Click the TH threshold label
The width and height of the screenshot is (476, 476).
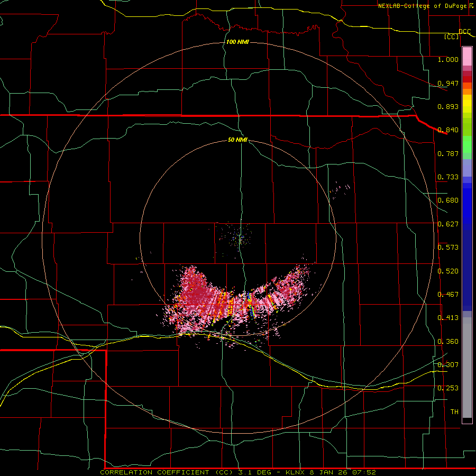coord(454,412)
